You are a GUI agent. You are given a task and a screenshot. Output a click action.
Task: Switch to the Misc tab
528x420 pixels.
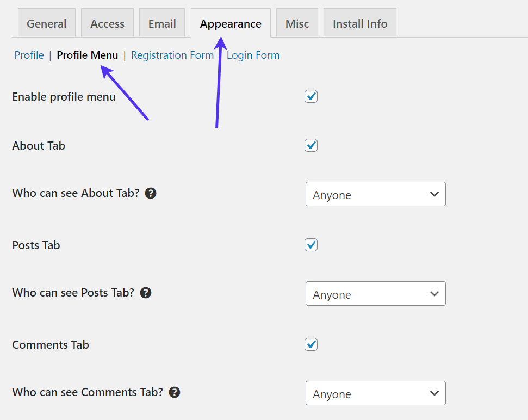tap(297, 23)
